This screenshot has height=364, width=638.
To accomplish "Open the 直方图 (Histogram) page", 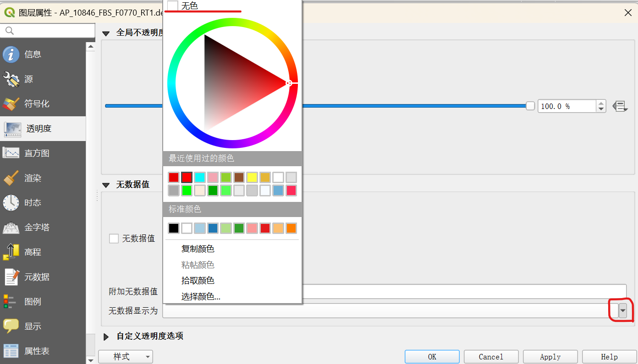I will tap(43, 153).
